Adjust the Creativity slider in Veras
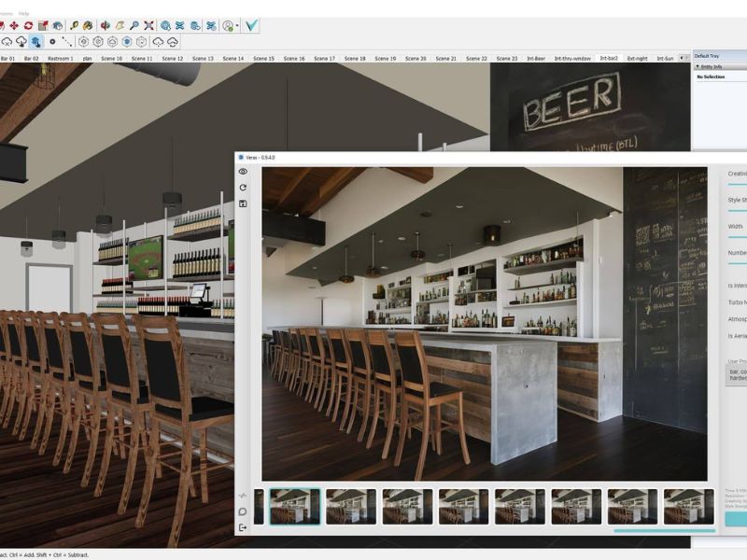 (x=738, y=184)
